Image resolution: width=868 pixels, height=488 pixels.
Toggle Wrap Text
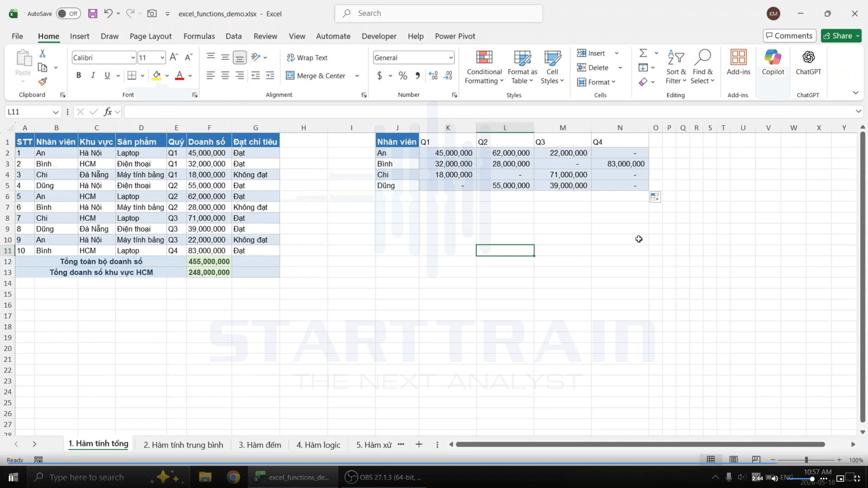tap(307, 57)
